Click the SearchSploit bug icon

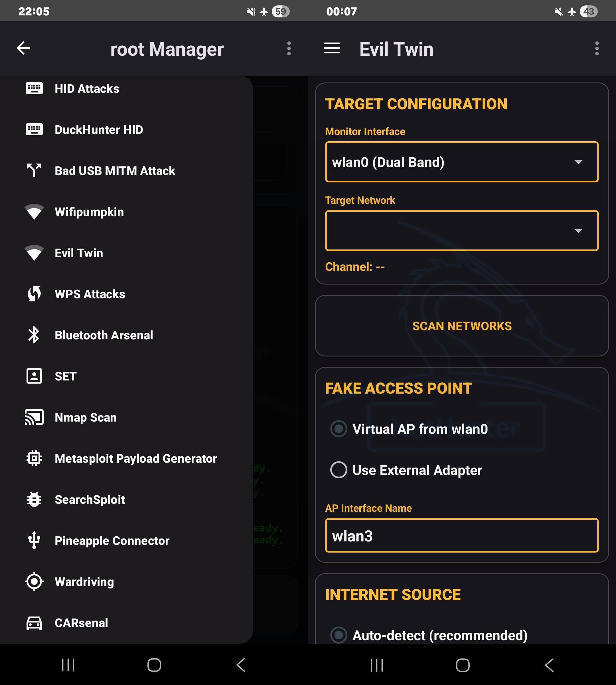click(34, 499)
